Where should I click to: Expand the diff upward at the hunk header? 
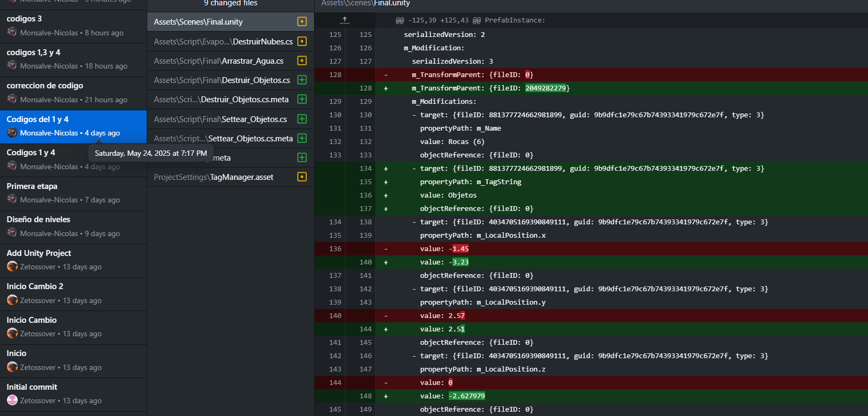(345, 20)
